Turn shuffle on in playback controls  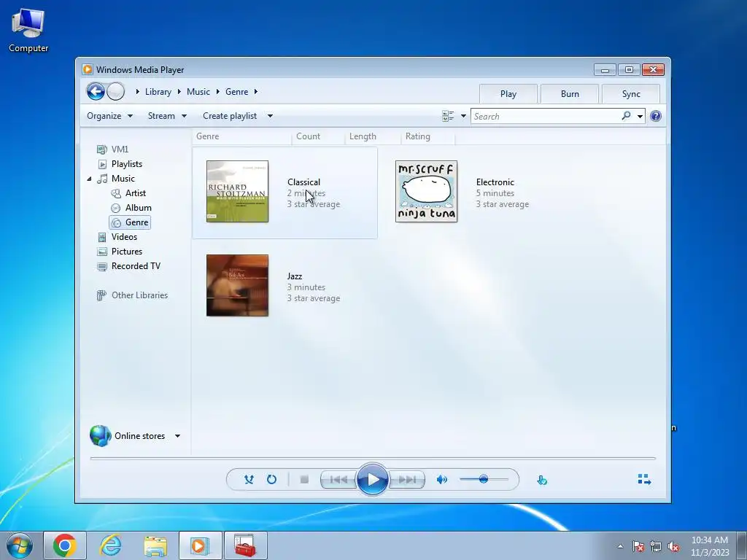[x=249, y=480]
